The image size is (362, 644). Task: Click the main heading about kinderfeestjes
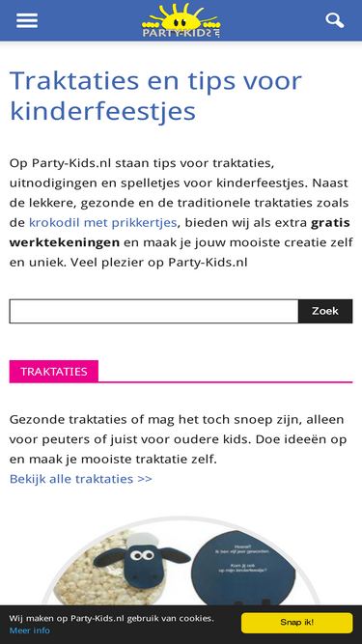156,96
